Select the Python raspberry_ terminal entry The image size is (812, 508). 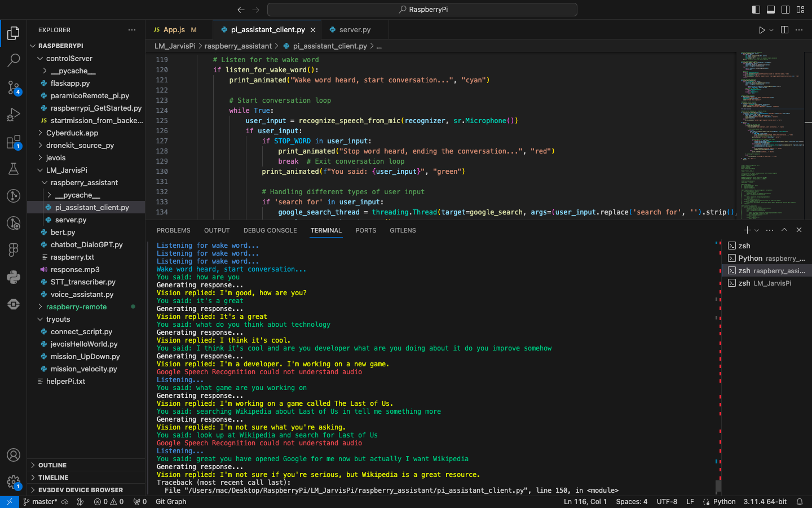tap(767, 258)
